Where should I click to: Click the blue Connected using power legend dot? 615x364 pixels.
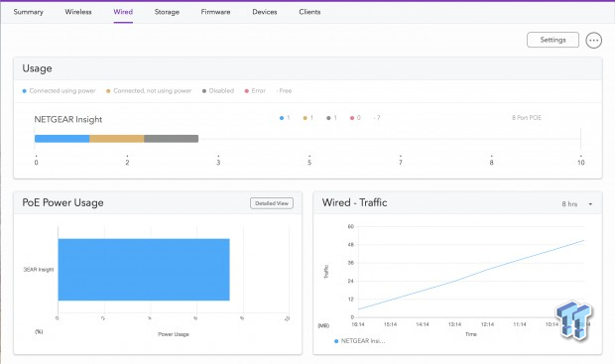[25, 91]
